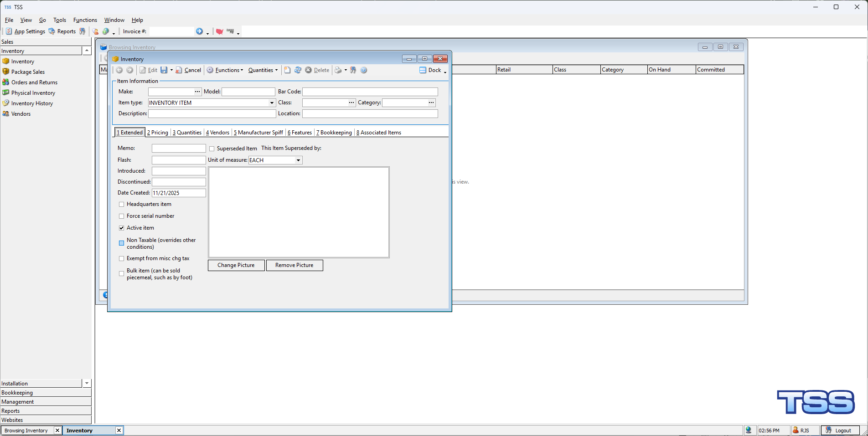The width and height of the screenshot is (868, 436).
Task: Open Physical Inventory from the sidebar
Action: click(33, 93)
